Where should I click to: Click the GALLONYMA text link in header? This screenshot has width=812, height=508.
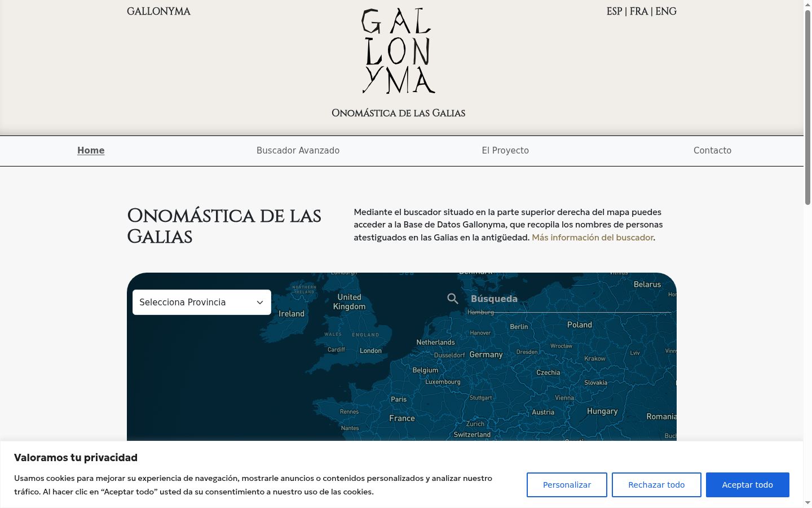coord(158,11)
